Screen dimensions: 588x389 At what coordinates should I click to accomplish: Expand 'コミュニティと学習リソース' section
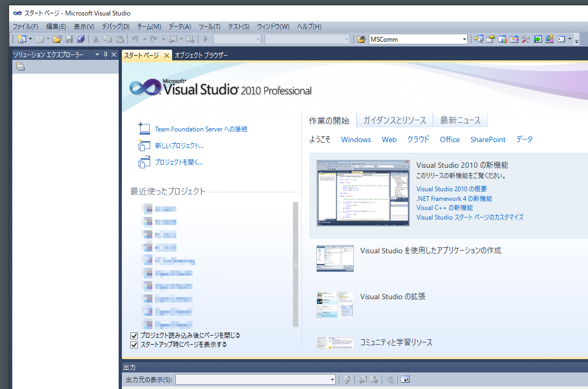(396, 342)
